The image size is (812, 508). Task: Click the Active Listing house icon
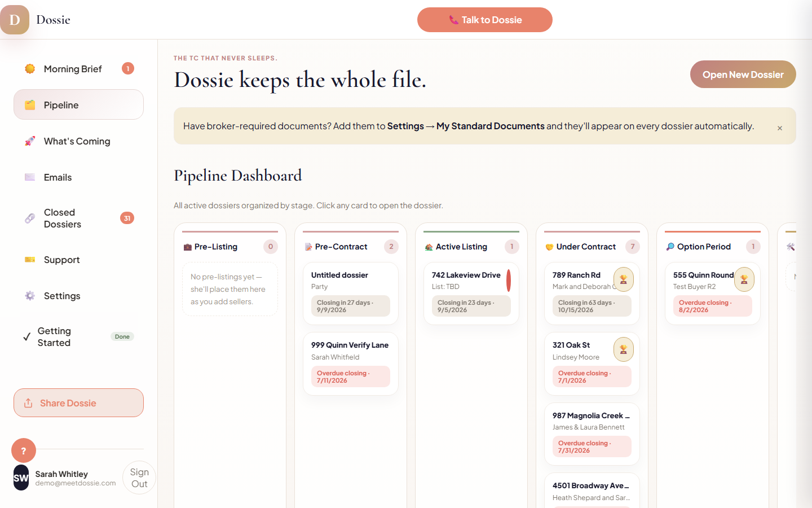pos(429,247)
